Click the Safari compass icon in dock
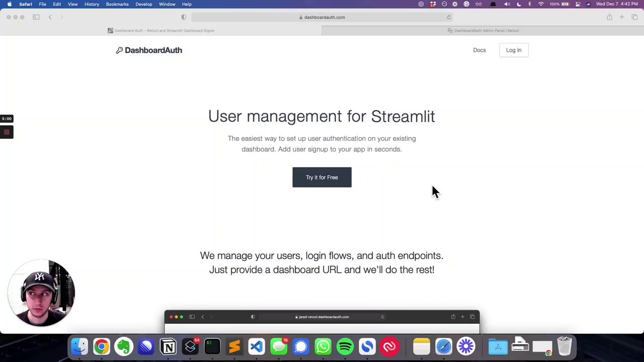The image size is (644, 362). coord(444,346)
